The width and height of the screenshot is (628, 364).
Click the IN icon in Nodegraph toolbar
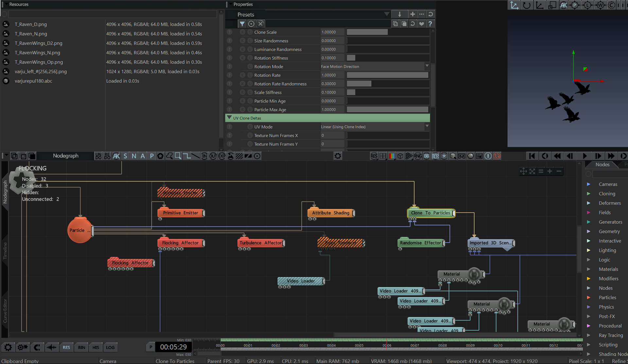coord(204,156)
